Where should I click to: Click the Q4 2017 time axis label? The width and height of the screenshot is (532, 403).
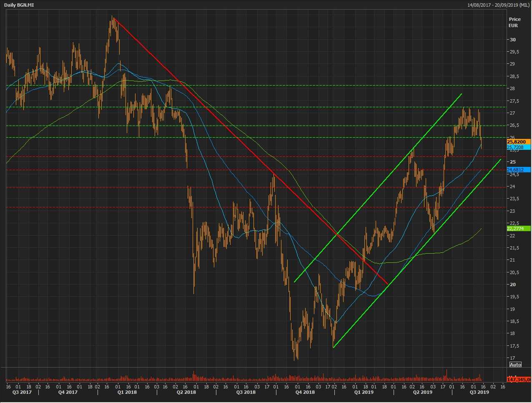[68, 392]
